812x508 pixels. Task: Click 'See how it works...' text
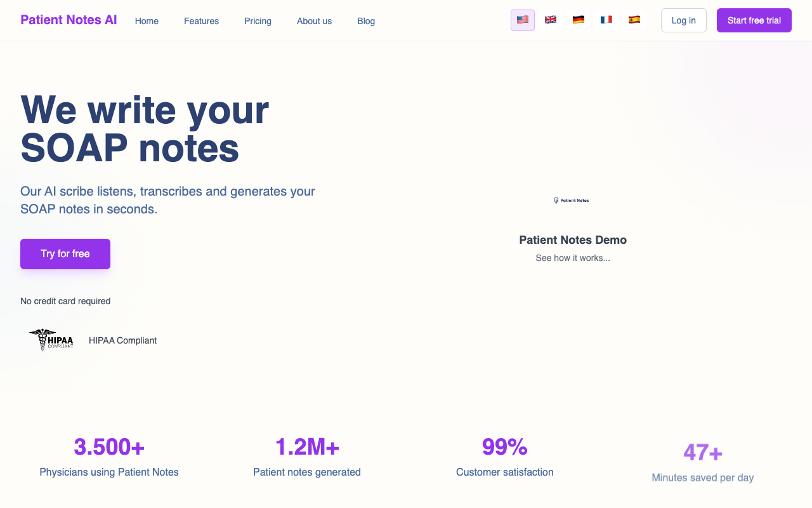click(573, 258)
